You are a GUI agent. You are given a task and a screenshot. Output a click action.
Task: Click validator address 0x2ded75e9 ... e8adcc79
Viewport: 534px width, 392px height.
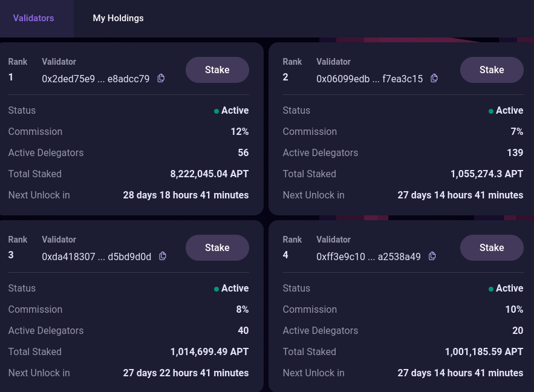(x=96, y=79)
